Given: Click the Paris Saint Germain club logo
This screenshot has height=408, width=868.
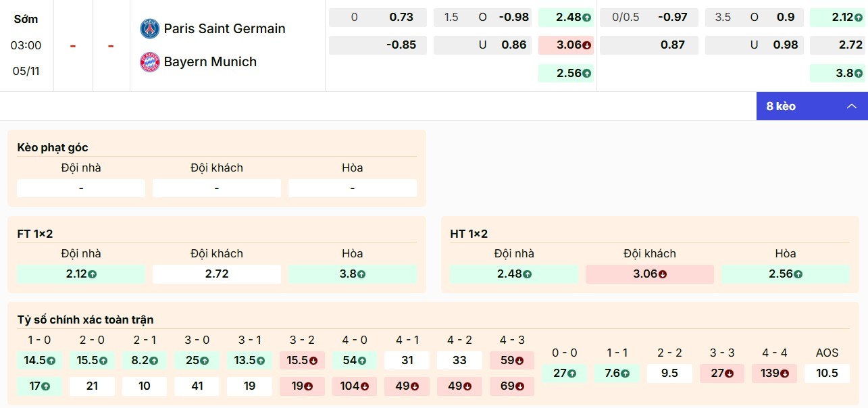Looking at the screenshot, I should pyautogui.click(x=149, y=28).
